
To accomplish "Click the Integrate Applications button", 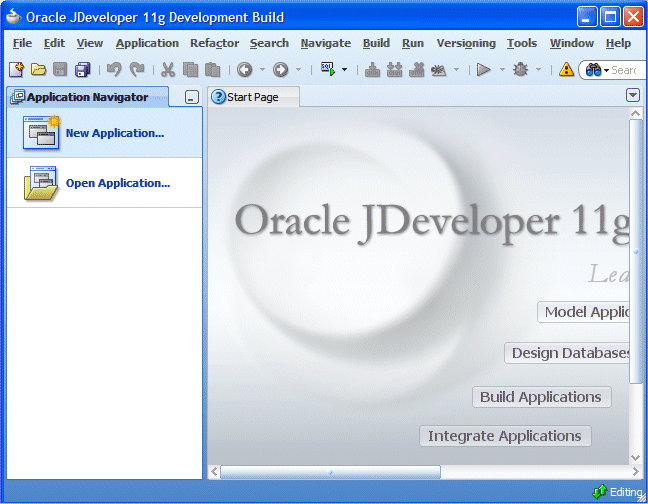I will point(505,436).
